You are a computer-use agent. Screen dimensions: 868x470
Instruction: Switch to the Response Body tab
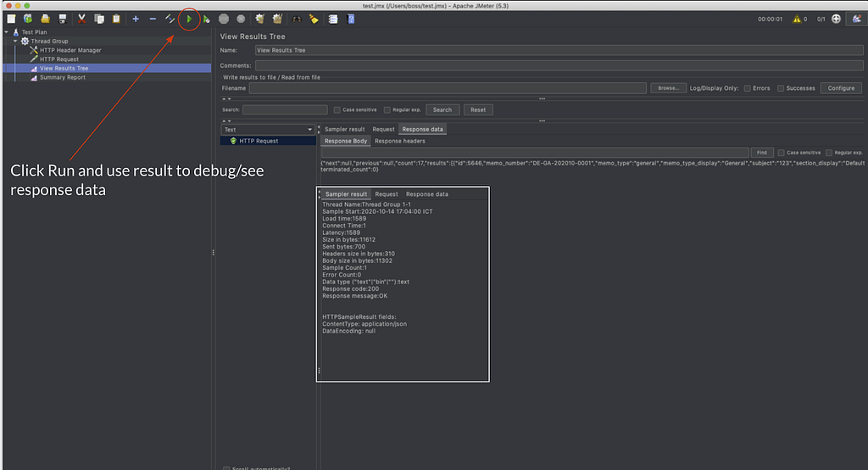coord(346,141)
